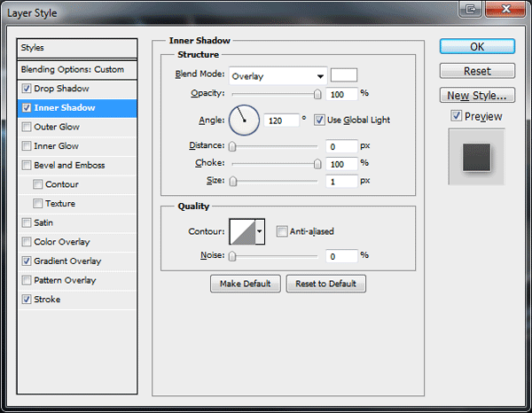Enable the Inner Glow checkbox
Viewport: 532px width, 413px height.
coord(27,146)
